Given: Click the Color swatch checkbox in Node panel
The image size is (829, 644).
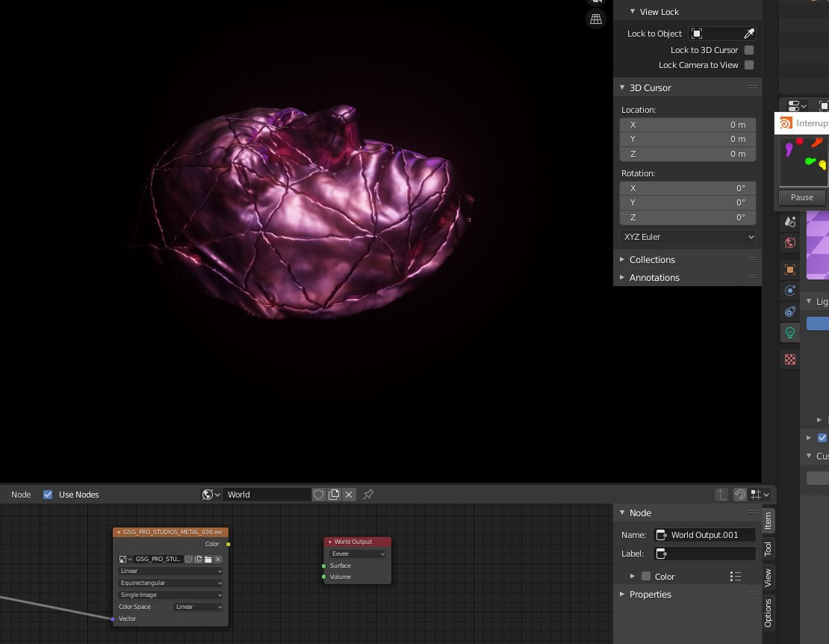Looking at the screenshot, I should point(646,576).
